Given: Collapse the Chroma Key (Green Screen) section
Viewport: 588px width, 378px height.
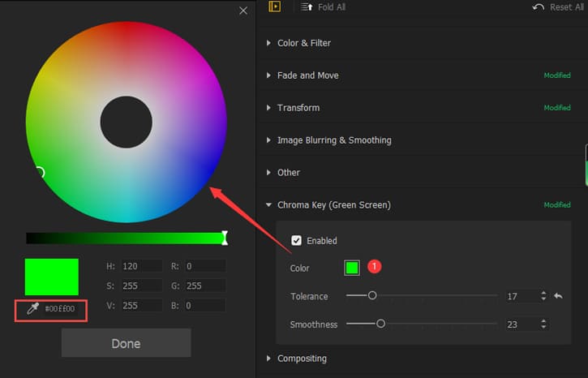Looking at the screenshot, I should click(269, 205).
